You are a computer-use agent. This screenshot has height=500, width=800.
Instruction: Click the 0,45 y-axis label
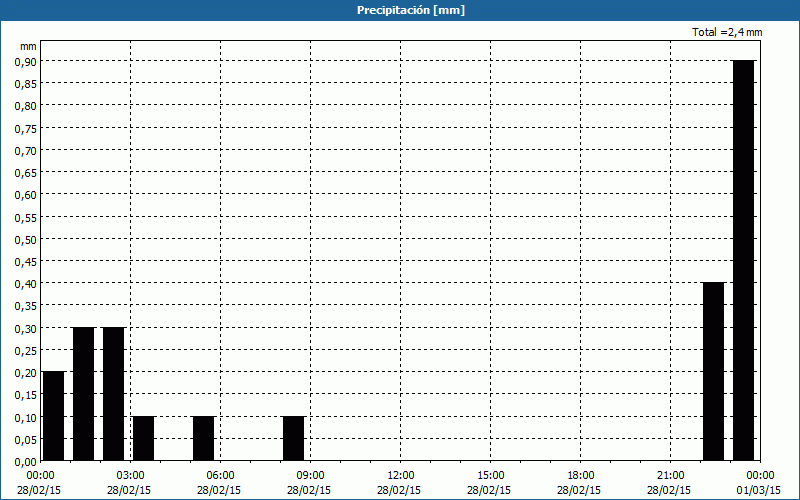click(26, 262)
